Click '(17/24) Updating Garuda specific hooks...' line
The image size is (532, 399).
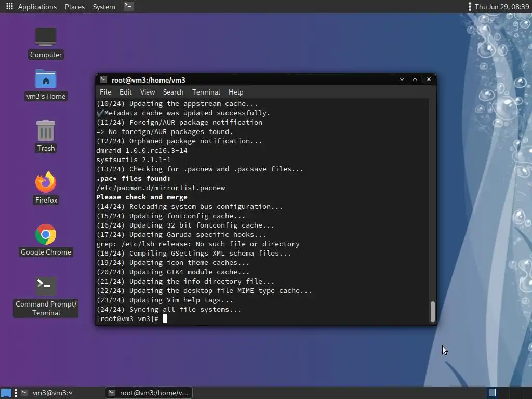[181, 234]
